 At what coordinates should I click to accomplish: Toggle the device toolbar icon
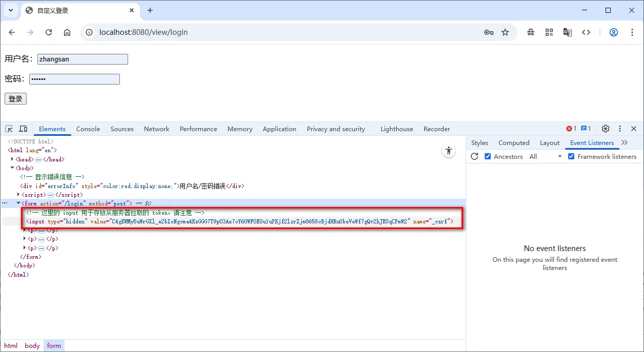24,129
